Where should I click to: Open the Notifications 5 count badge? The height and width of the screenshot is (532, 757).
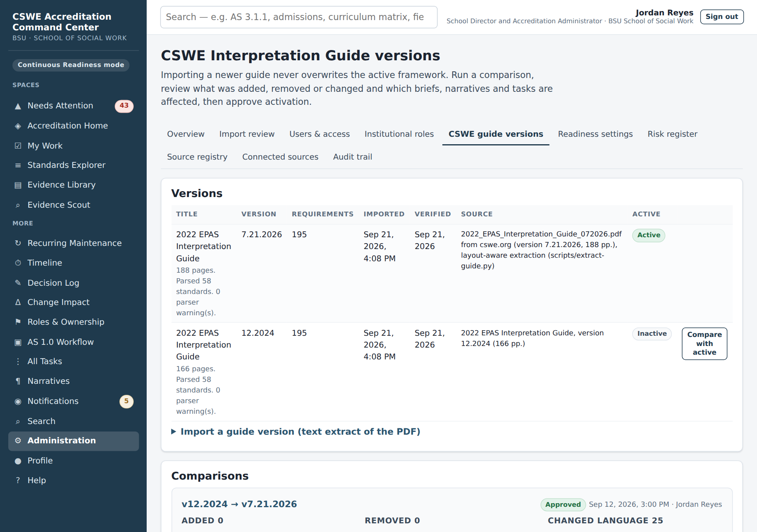(126, 401)
